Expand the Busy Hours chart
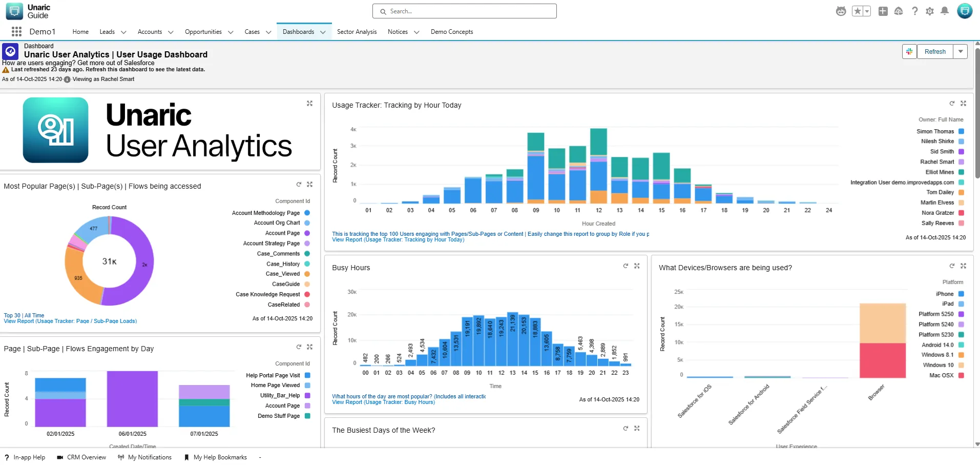The width and height of the screenshot is (980, 465). point(637,266)
